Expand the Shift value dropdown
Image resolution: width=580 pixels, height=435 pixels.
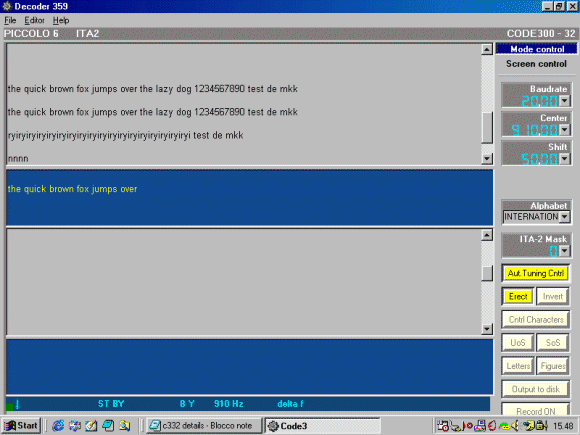point(564,159)
